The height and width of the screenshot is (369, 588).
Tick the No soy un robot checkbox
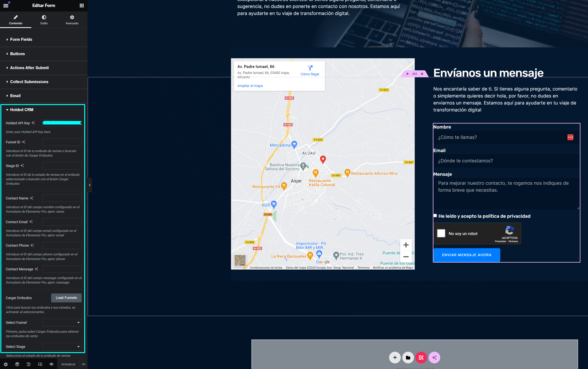coord(441,233)
